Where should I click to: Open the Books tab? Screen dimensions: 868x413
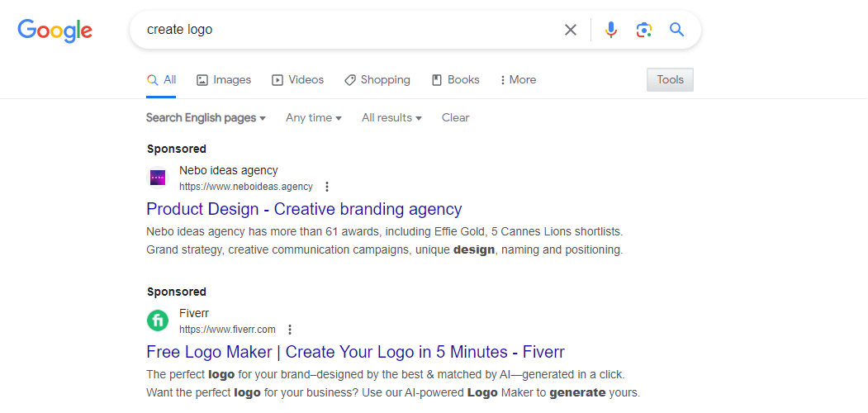(x=456, y=80)
